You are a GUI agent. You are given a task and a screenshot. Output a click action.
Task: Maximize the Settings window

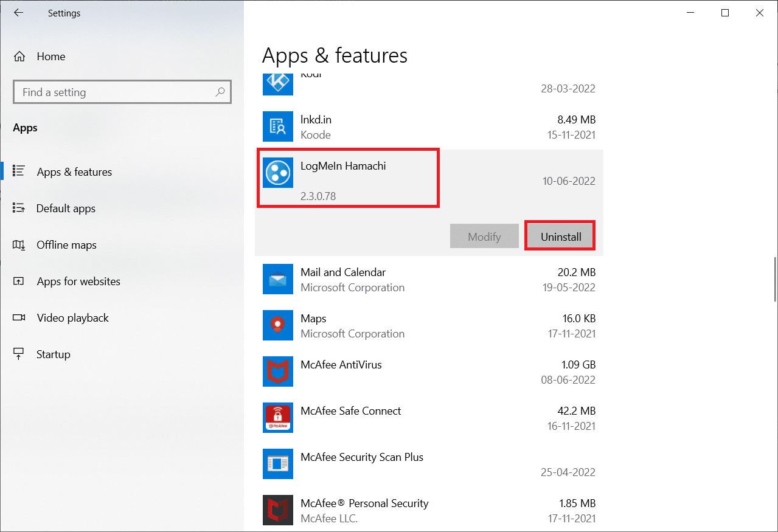click(725, 13)
